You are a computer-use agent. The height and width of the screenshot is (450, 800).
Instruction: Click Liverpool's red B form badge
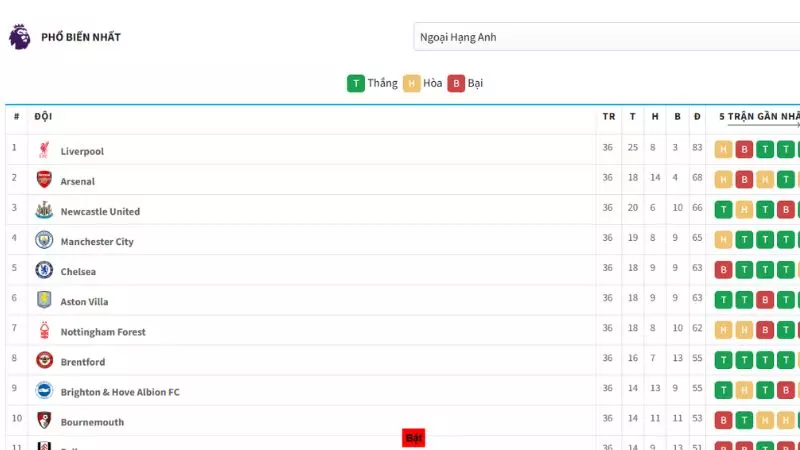[x=744, y=149]
